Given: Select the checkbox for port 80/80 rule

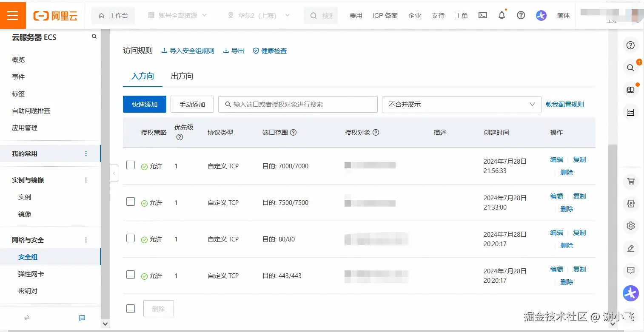Looking at the screenshot, I should [131, 238].
